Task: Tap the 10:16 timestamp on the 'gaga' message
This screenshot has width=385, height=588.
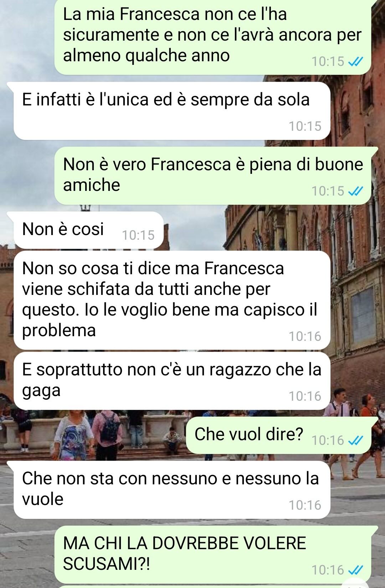Action: click(x=305, y=396)
